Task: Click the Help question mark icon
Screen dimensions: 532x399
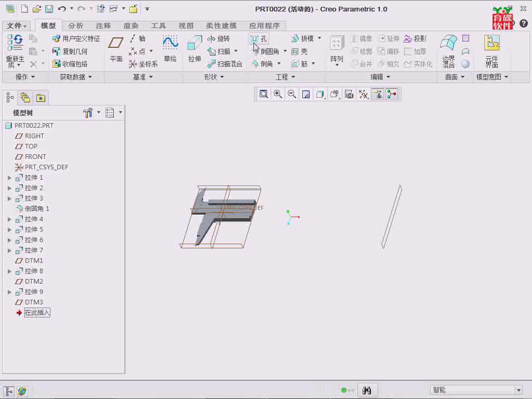Action: (x=524, y=23)
